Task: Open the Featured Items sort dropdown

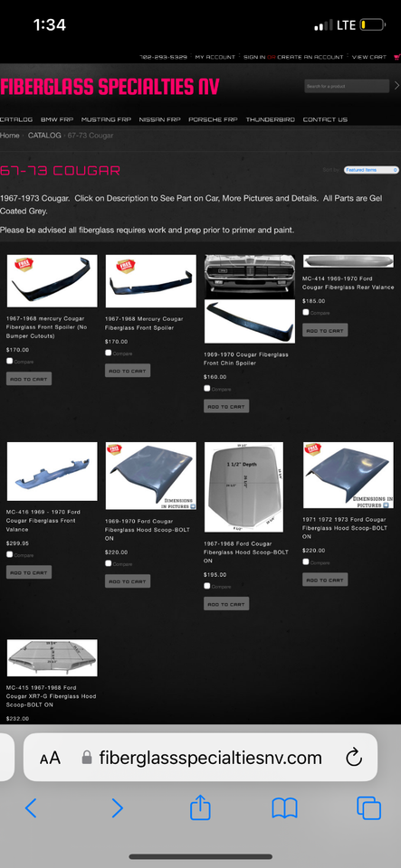Action: (371, 170)
